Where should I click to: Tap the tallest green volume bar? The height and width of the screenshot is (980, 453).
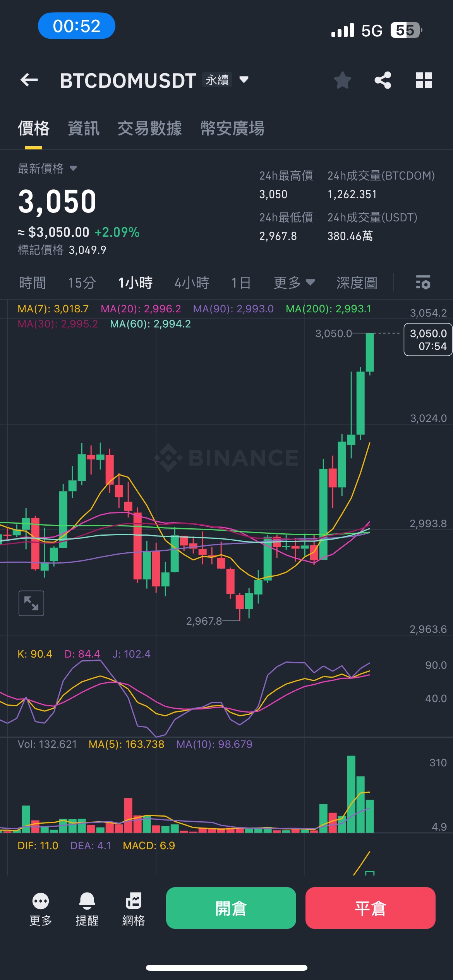point(351,794)
